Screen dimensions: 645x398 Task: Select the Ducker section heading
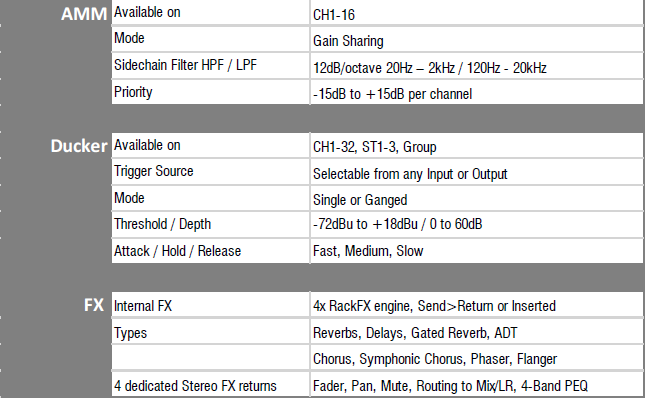point(79,146)
